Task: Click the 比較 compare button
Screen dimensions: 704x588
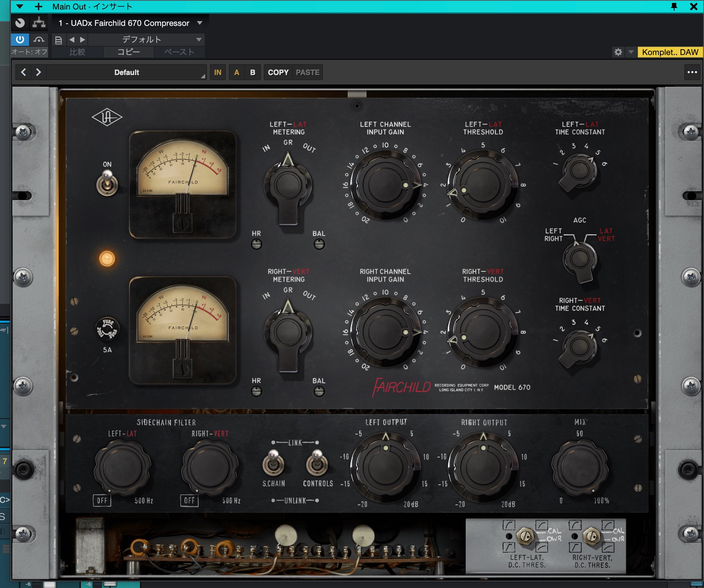Action: [77, 52]
